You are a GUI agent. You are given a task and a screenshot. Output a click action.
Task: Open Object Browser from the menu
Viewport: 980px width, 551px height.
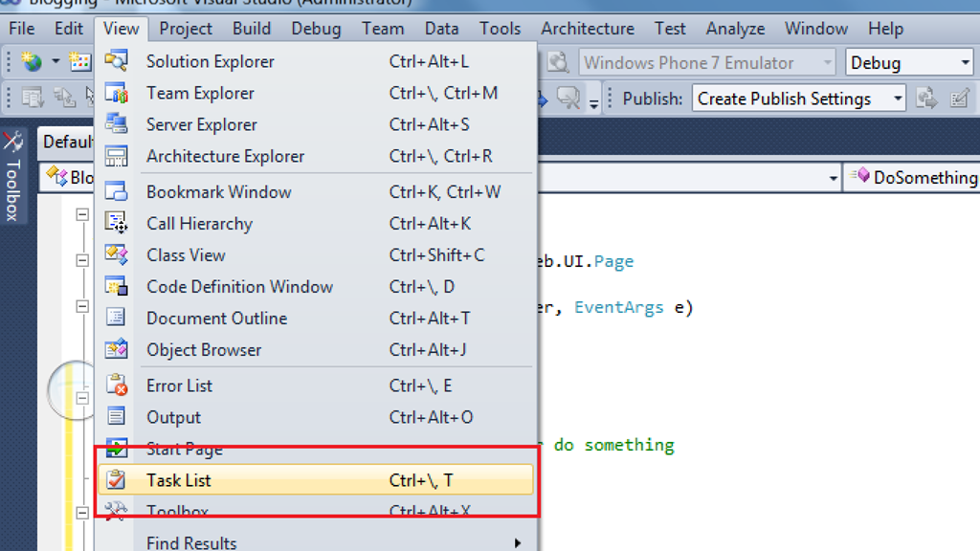point(316,350)
